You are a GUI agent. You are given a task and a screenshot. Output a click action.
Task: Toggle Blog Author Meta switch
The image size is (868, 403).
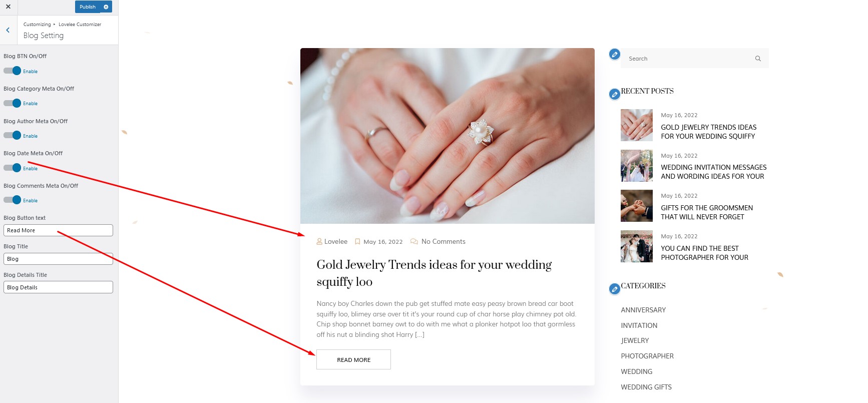(x=12, y=135)
